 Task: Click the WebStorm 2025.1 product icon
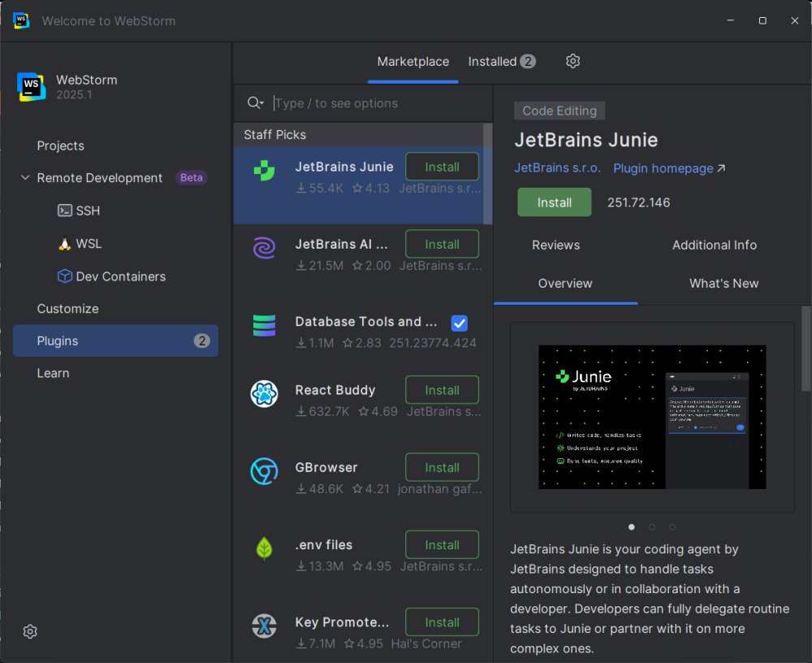tap(31, 87)
